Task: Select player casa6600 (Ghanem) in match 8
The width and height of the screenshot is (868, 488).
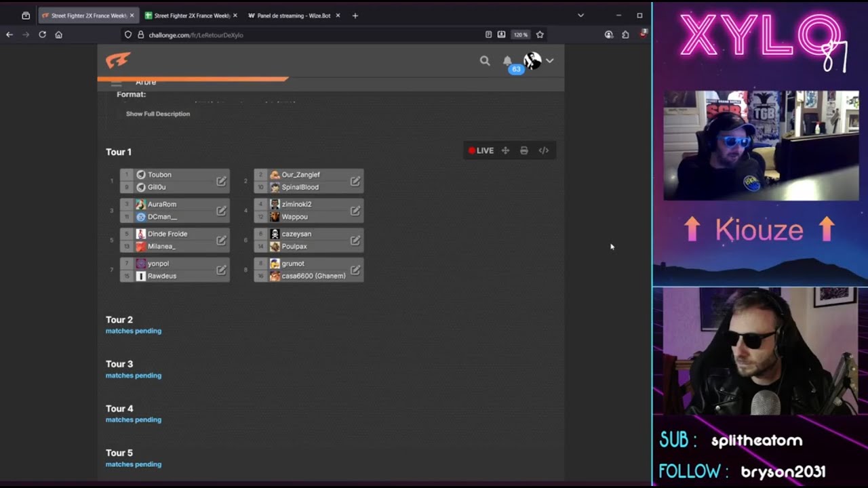Action: coord(313,276)
